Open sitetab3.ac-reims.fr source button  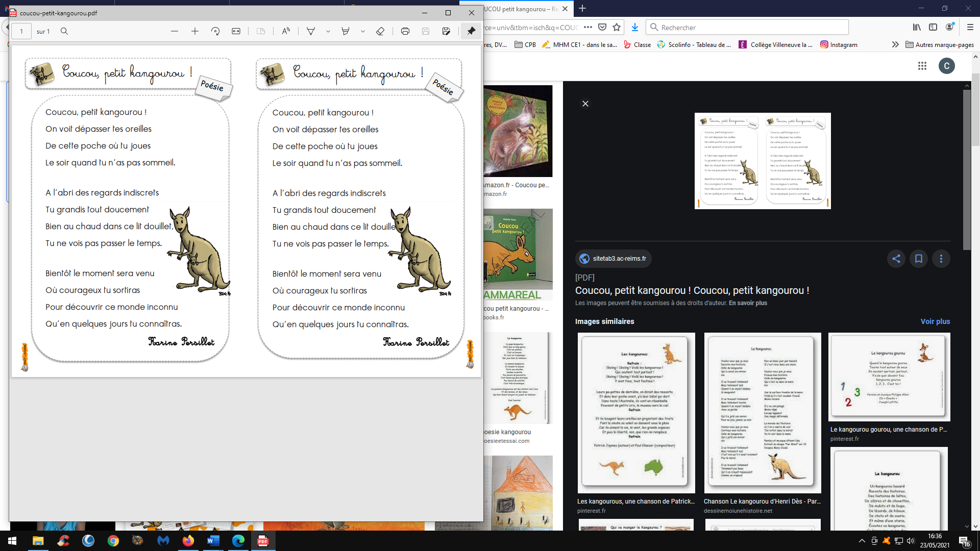click(613, 259)
